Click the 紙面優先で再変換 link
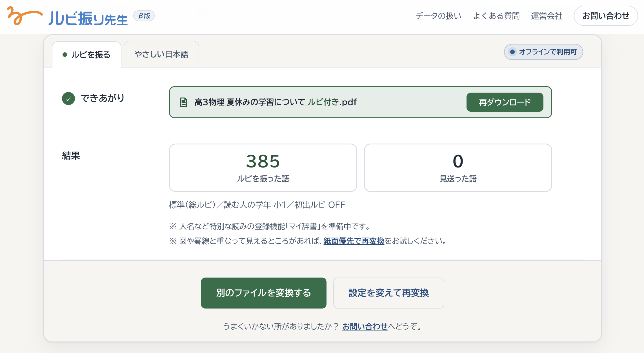Screen dimensions: 644x353 click(354, 241)
